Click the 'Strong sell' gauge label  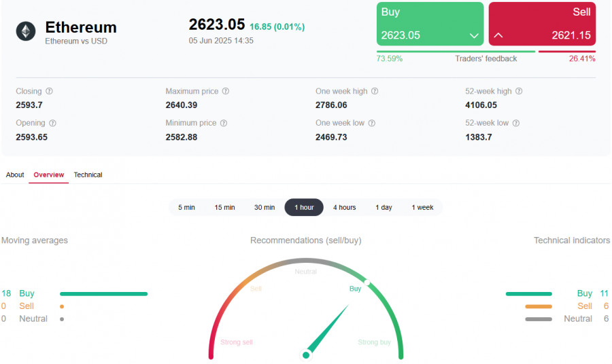coord(237,342)
